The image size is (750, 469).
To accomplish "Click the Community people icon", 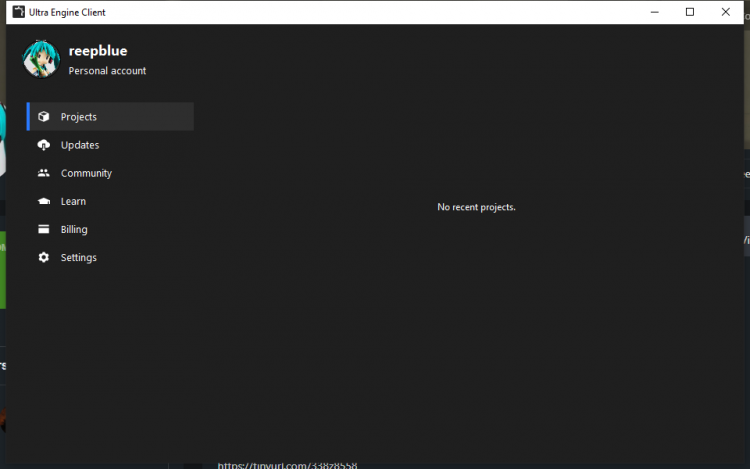I will (44, 173).
